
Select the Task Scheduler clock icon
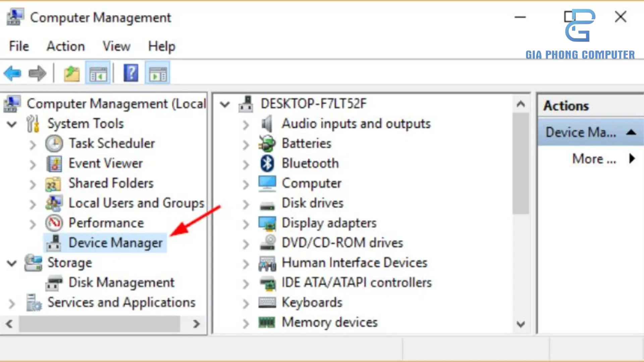(54, 143)
